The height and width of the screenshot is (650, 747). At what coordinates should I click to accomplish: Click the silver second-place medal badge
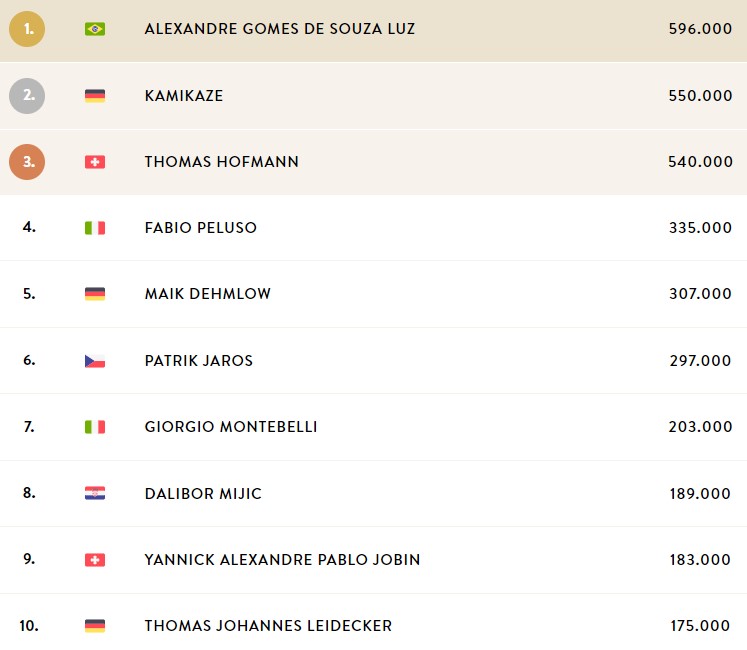[27, 96]
